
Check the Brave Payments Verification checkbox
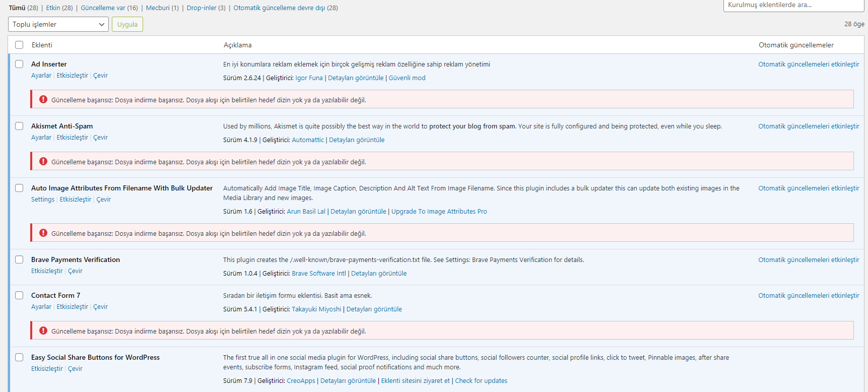19,259
